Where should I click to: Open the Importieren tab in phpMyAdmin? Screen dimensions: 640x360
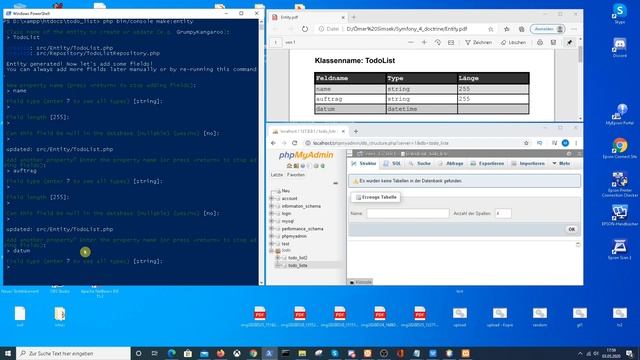(528, 163)
